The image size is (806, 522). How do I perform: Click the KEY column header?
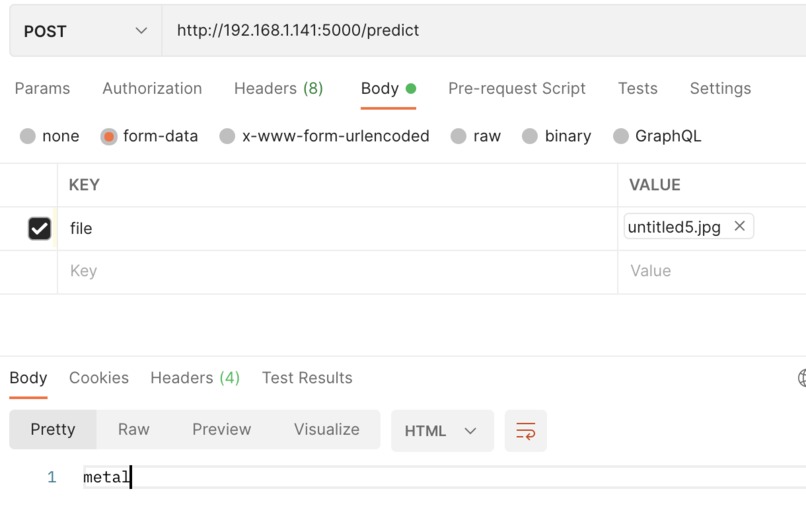(84, 185)
